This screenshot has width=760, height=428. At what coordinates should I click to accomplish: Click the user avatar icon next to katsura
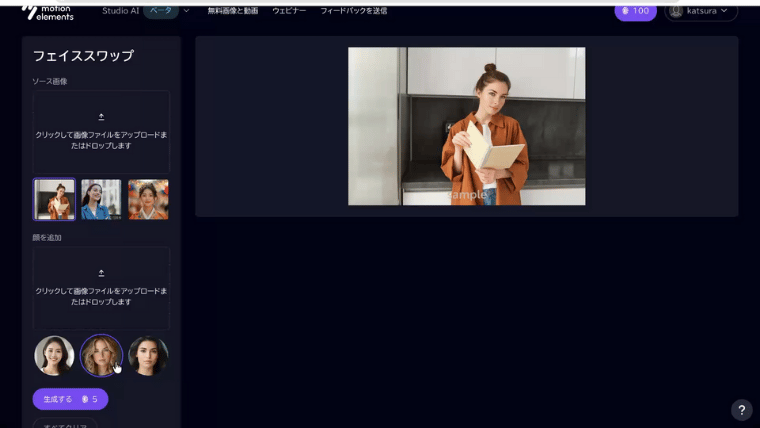pyautogui.click(x=677, y=11)
